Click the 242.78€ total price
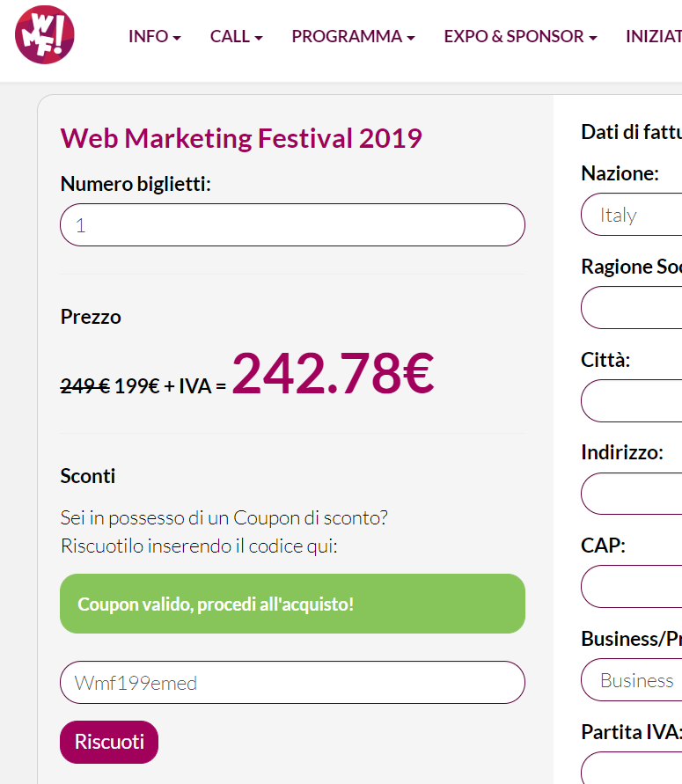 (x=333, y=373)
